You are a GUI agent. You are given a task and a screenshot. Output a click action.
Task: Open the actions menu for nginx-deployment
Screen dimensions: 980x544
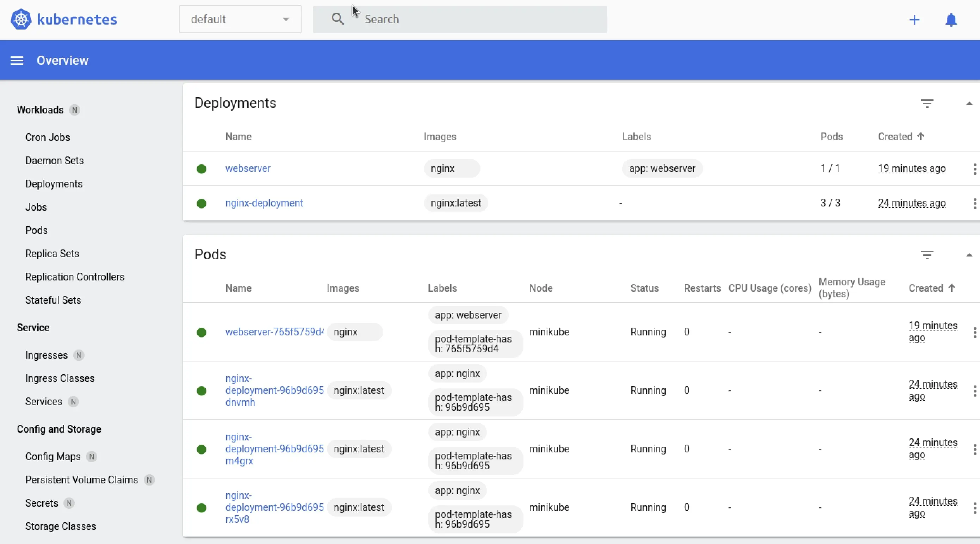pyautogui.click(x=974, y=204)
